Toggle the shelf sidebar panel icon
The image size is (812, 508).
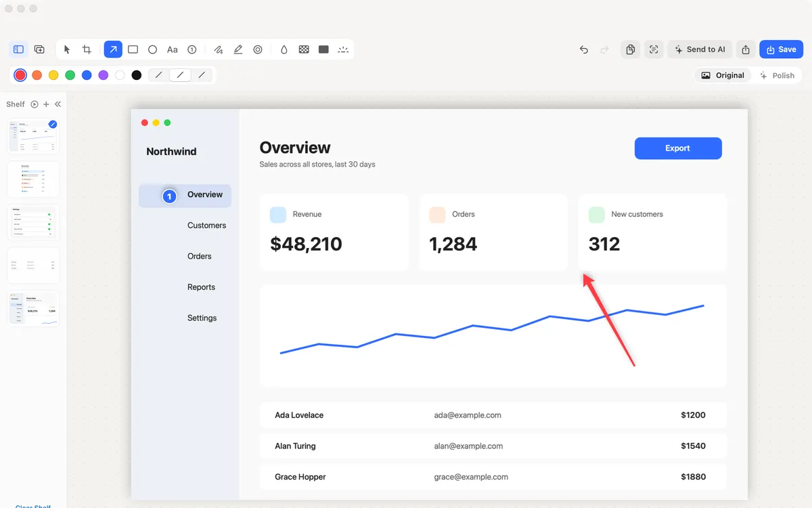[x=19, y=49]
